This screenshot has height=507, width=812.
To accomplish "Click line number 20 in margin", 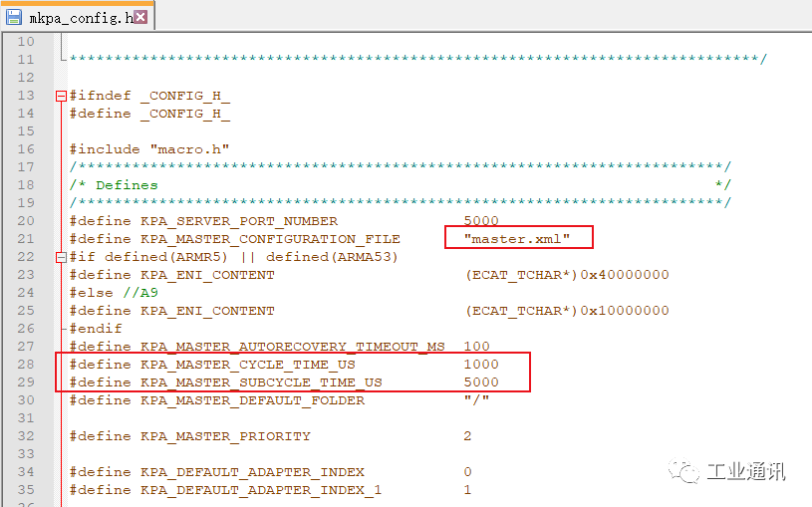I will 26,221.
